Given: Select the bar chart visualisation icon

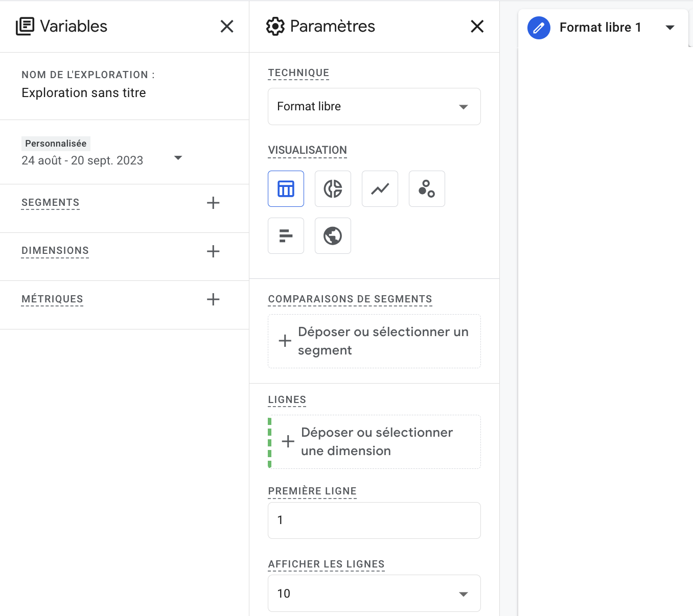Looking at the screenshot, I should click(x=286, y=236).
